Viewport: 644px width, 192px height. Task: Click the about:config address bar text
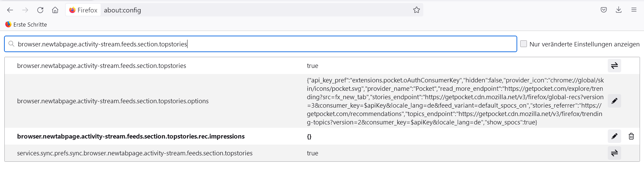122,10
